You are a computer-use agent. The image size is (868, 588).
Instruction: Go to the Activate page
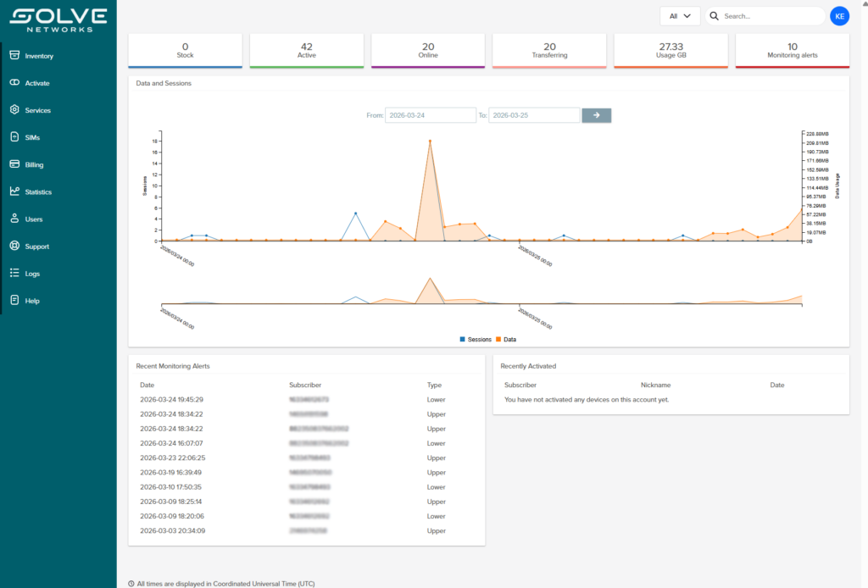click(37, 83)
